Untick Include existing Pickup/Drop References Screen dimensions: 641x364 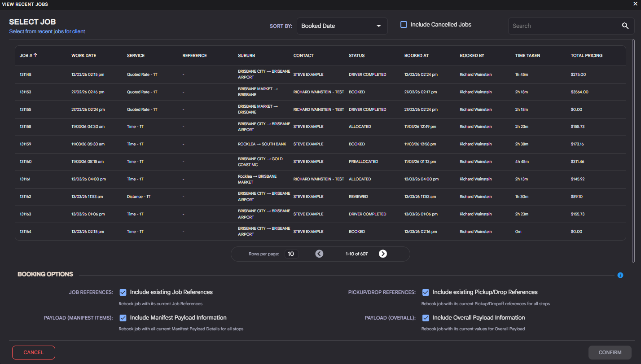426,292
